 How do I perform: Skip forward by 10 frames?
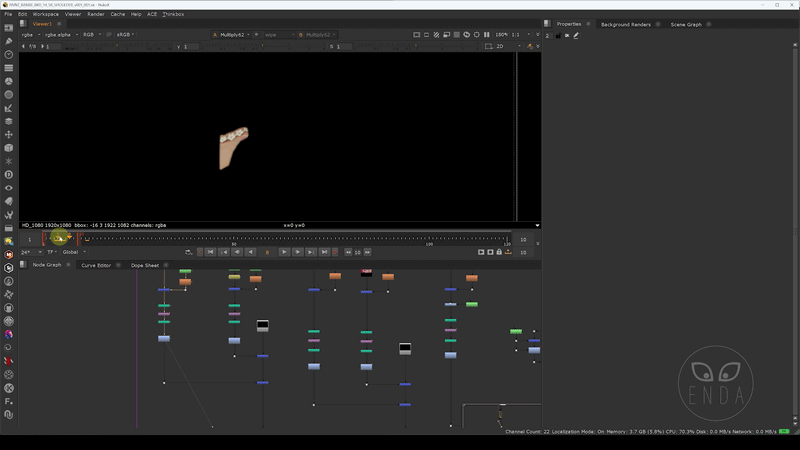[367, 252]
